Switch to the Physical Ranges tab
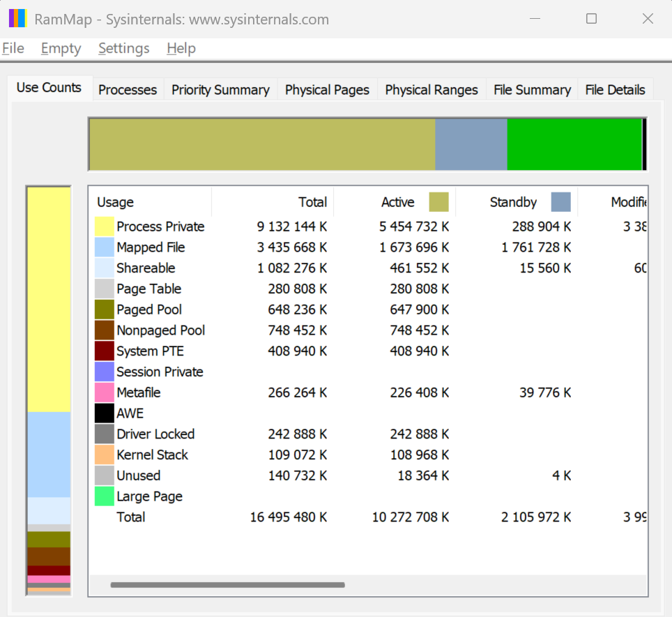The image size is (672, 617). click(x=431, y=89)
